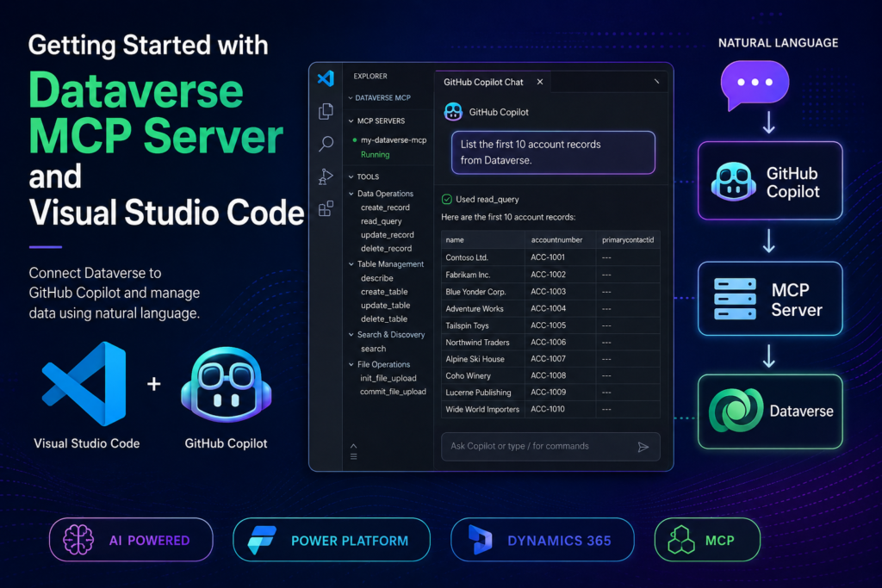Click the Dataverse diagram card
The image size is (882, 588).
pos(770,412)
